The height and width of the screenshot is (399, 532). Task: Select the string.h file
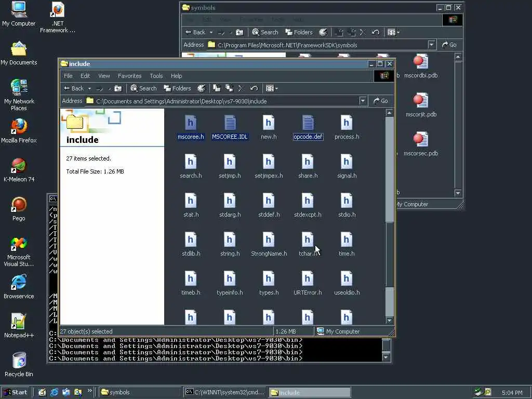click(x=230, y=245)
